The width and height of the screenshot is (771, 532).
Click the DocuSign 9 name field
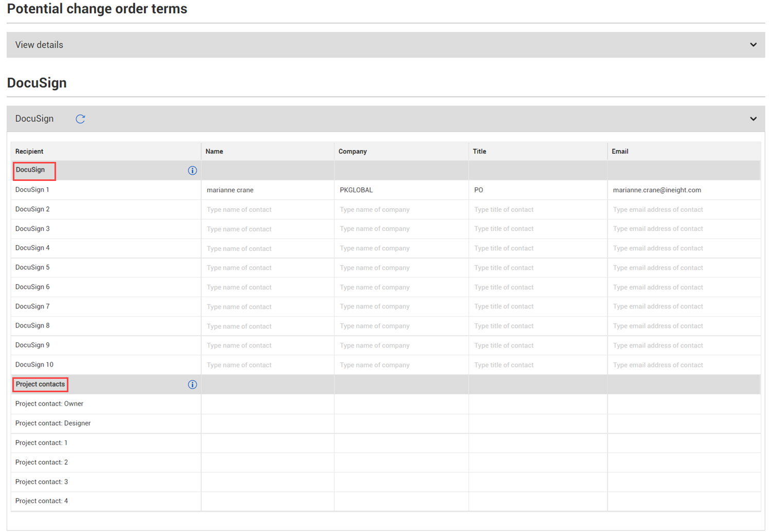click(x=268, y=345)
